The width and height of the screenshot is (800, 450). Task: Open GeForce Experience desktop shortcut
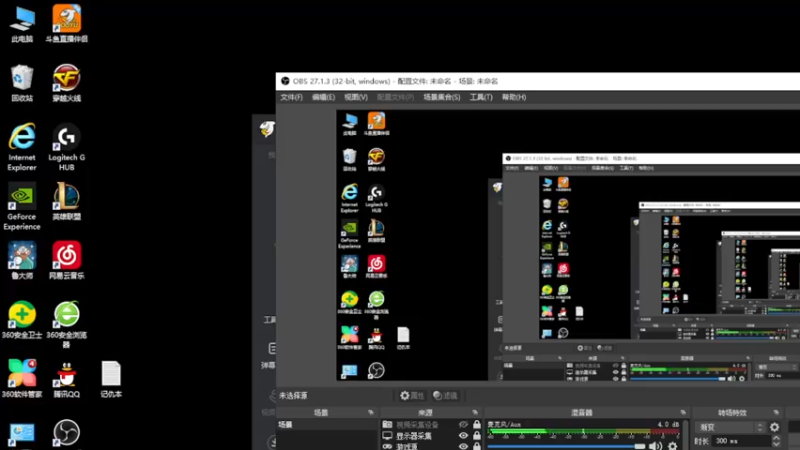click(x=22, y=206)
